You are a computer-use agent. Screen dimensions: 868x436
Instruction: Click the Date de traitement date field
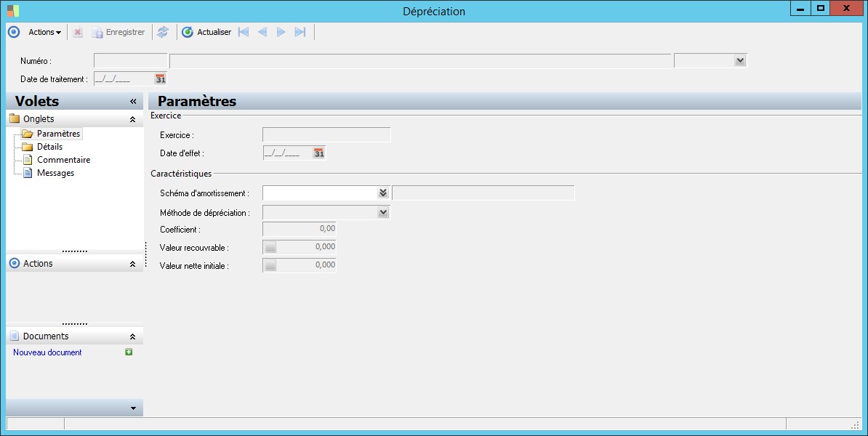click(124, 79)
